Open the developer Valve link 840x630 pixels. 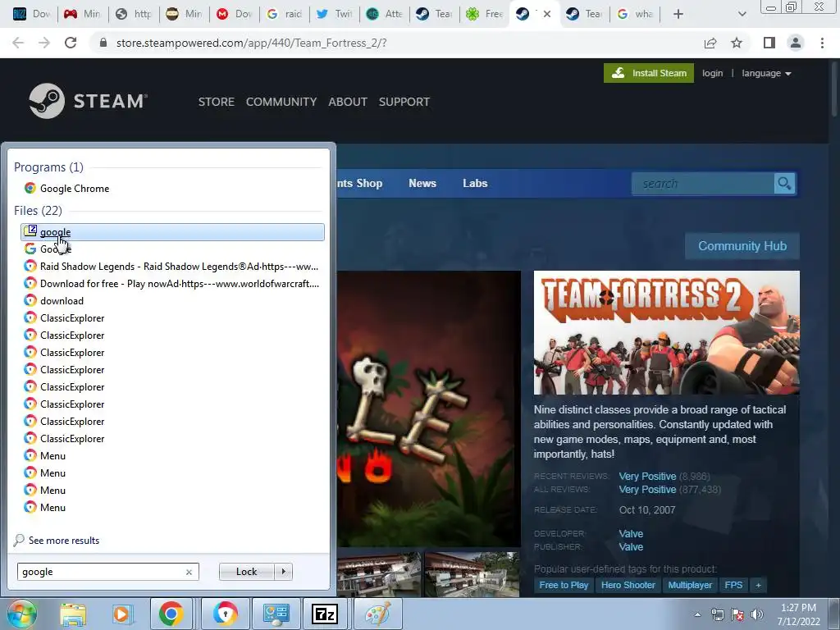pos(631,533)
